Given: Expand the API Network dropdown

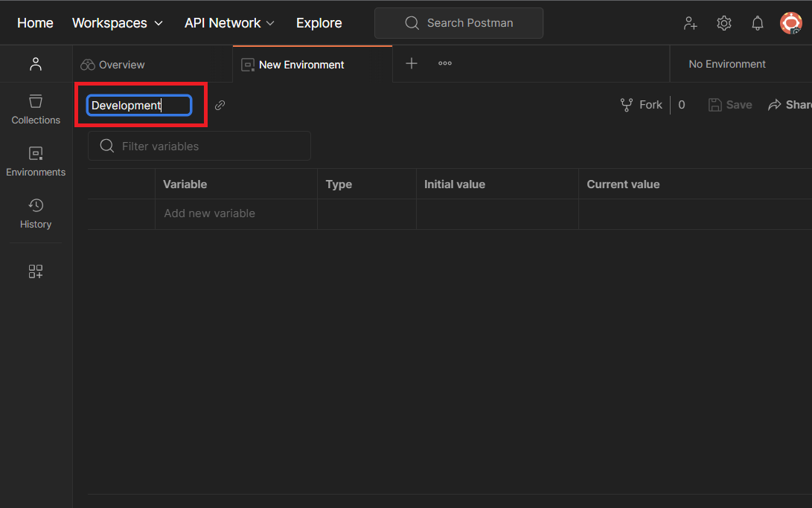Looking at the screenshot, I should pos(229,23).
